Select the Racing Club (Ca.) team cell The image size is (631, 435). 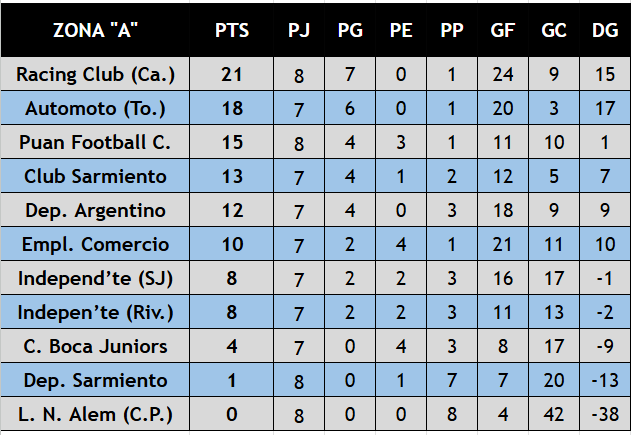(95, 74)
